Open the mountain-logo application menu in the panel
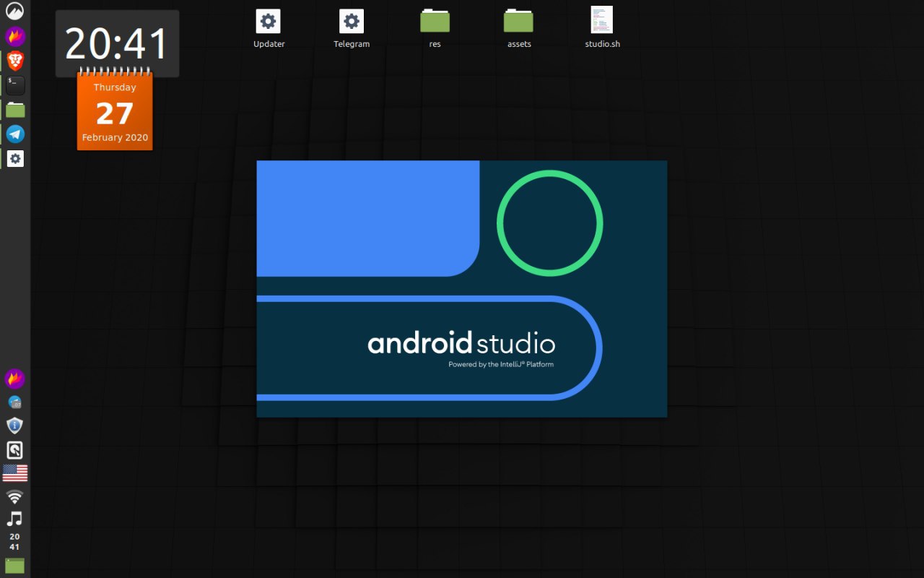This screenshot has height=578, width=924. point(15,11)
